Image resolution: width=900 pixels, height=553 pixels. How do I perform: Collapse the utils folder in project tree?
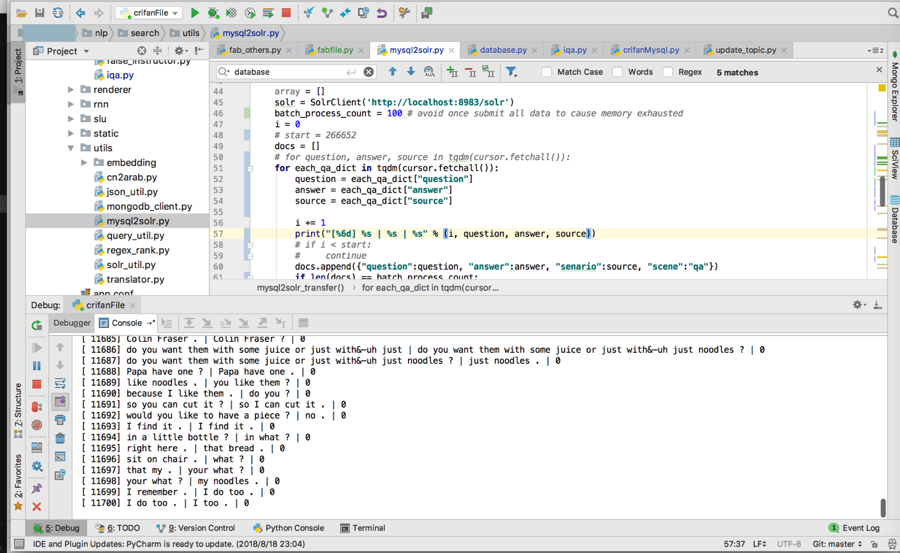click(x=71, y=148)
